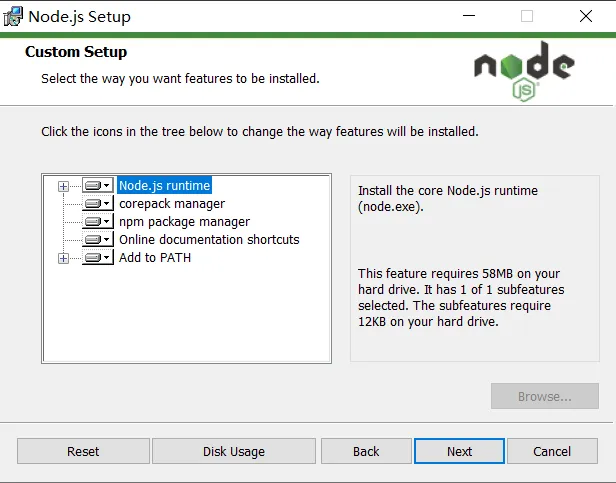This screenshot has height=483, width=616.
Task: Click the Node.js installer icon in title bar
Action: pyautogui.click(x=13, y=16)
